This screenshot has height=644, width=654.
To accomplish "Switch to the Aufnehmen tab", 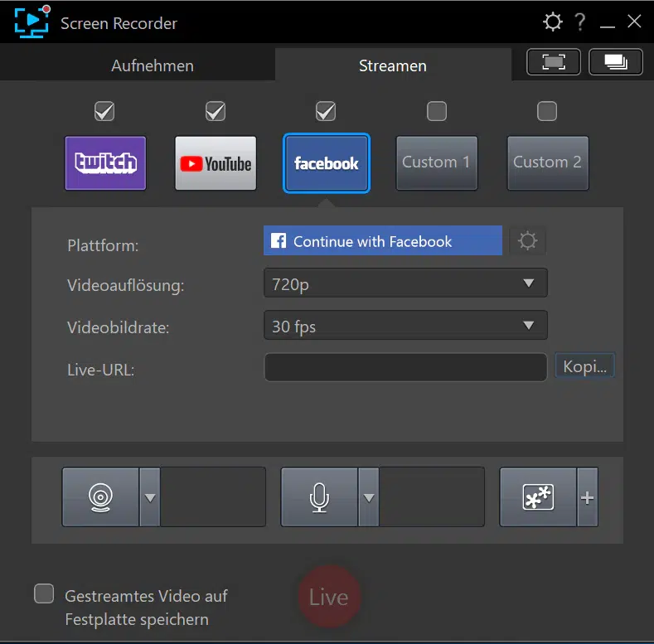I will coord(153,65).
